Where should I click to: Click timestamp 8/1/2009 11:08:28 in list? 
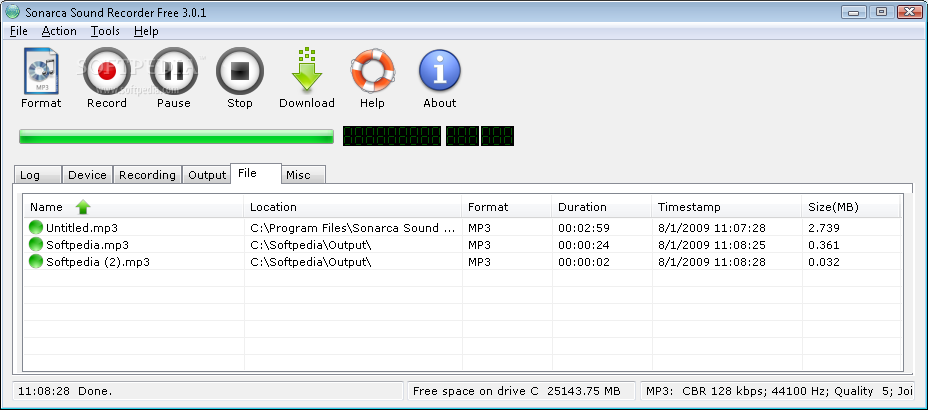click(711, 262)
